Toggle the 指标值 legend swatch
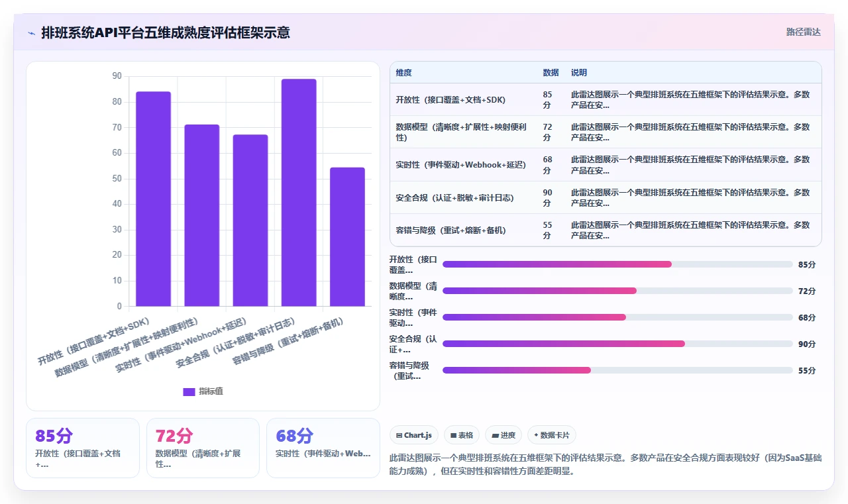Image resolution: width=848 pixels, height=504 pixels. [189, 391]
